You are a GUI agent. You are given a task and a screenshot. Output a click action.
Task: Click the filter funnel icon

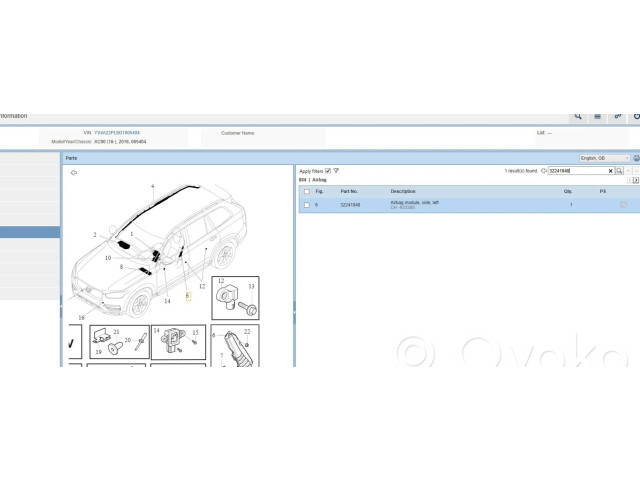point(336,171)
